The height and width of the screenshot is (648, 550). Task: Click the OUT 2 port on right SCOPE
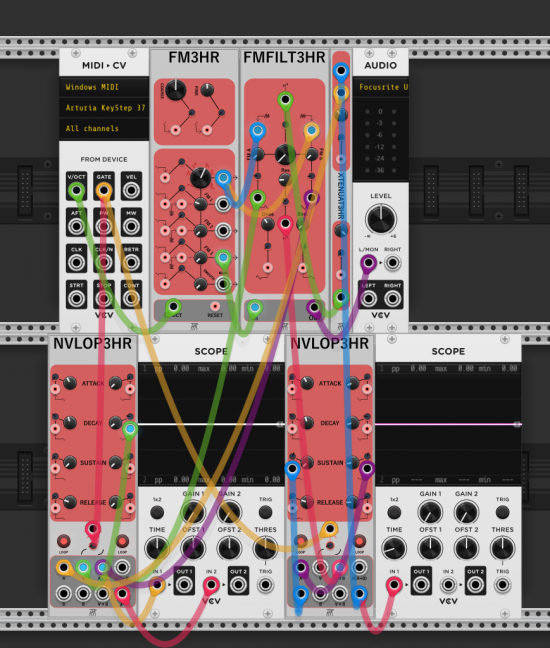[x=475, y=585]
